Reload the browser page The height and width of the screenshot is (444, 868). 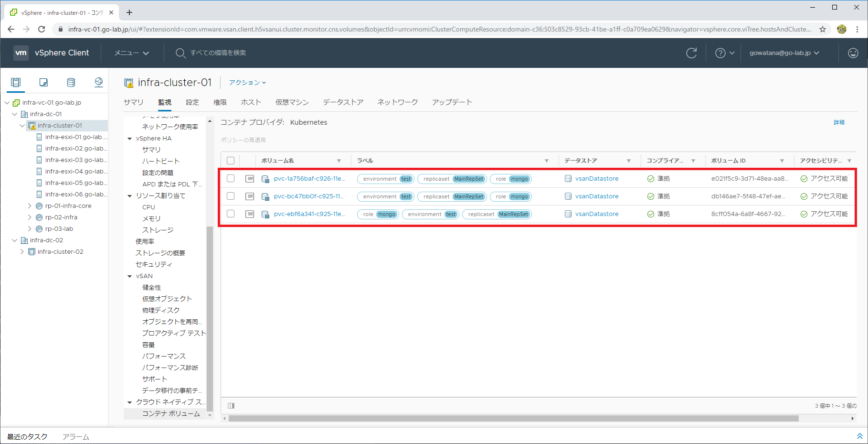coord(42,29)
